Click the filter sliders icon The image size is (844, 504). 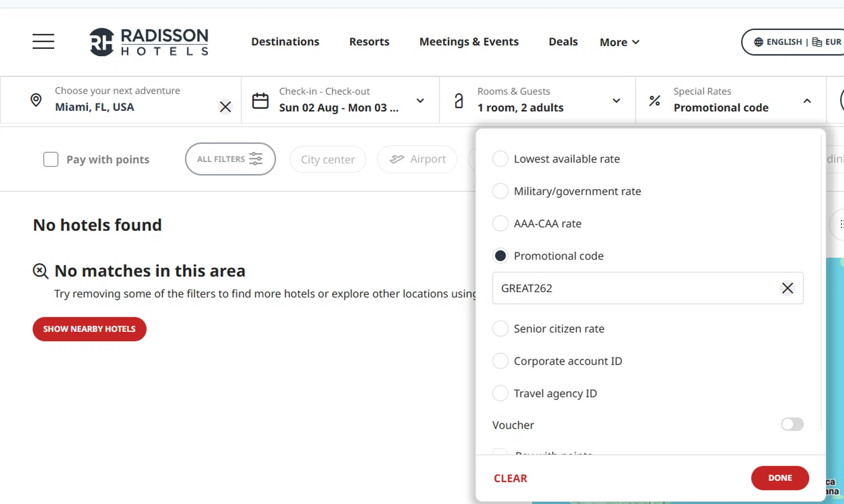click(x=256, y=159)
